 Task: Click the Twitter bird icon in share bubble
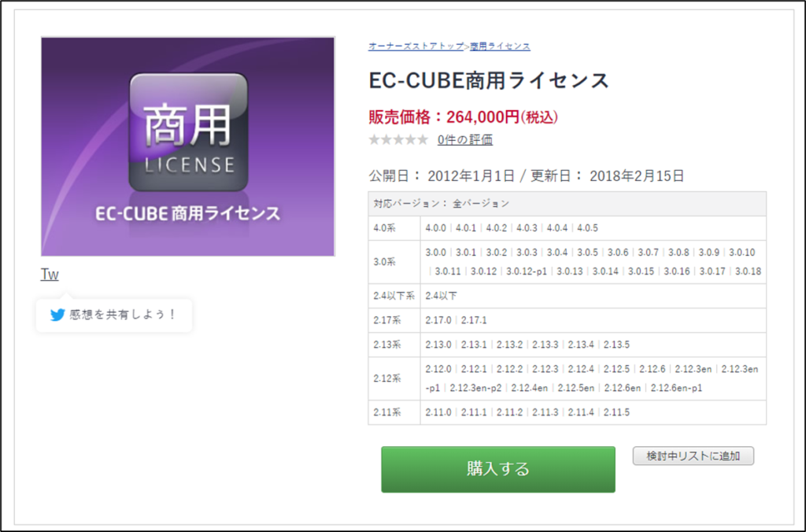click(x=57, y=315)
